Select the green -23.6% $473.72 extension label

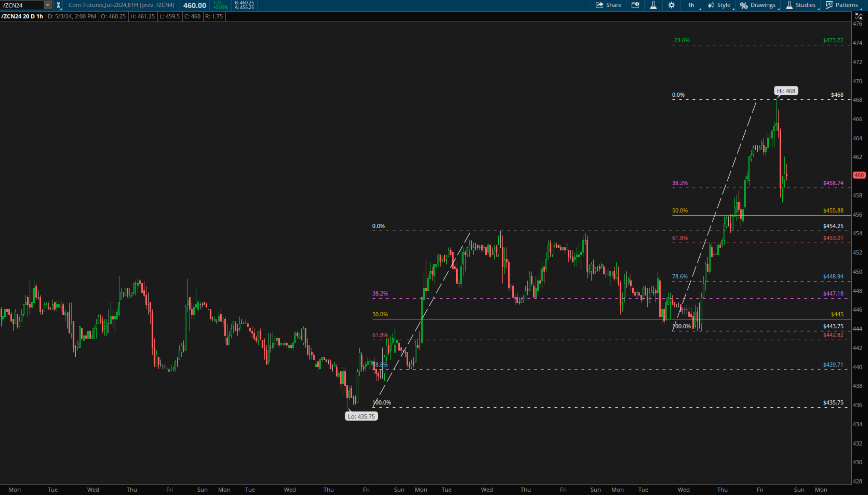point(681,40)
